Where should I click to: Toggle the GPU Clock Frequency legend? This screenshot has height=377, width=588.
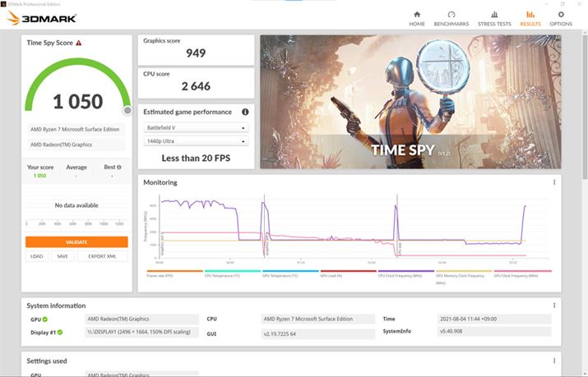tap(522, 274)
